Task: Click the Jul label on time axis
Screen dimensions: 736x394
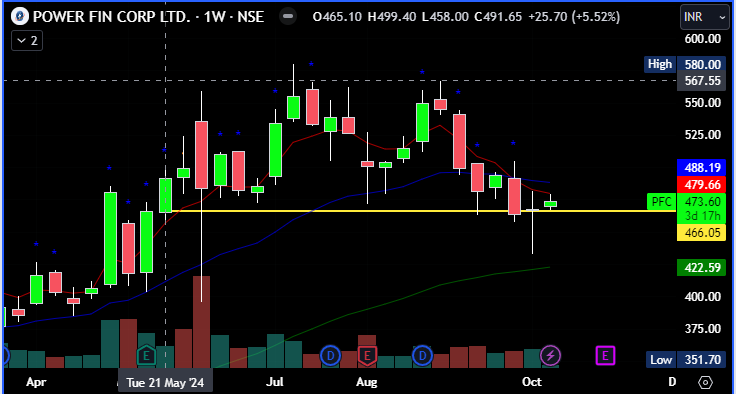Action: pos(275,382)
